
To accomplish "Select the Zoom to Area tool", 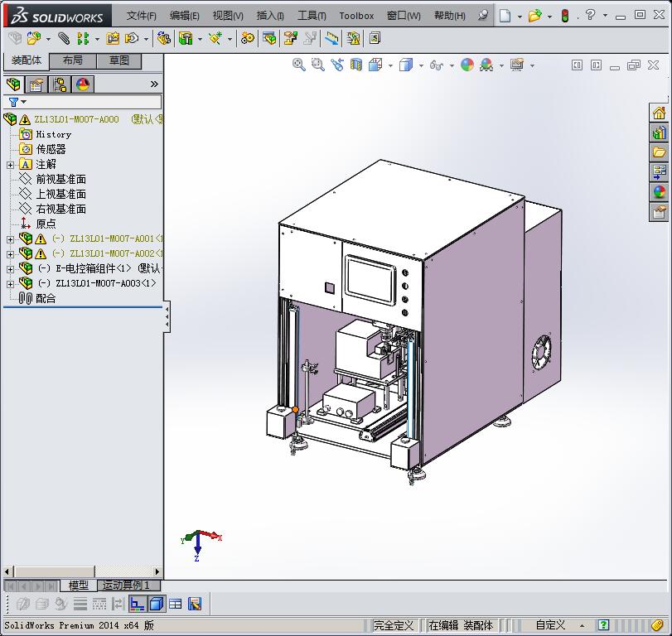I will [317, 65].
